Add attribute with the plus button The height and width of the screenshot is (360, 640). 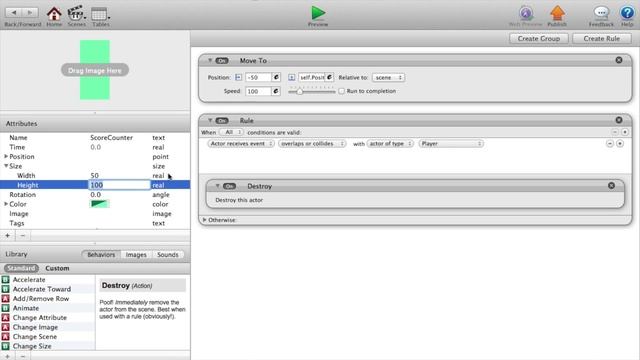coord(7,236)
